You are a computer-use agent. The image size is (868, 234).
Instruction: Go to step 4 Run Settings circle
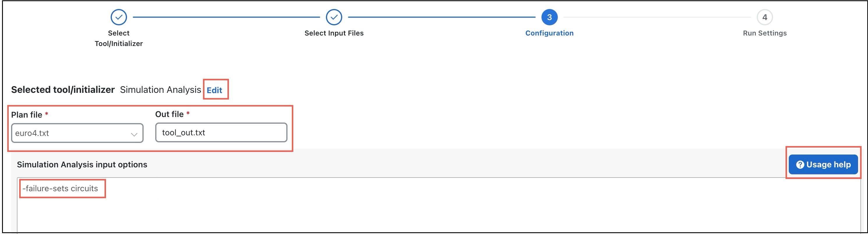click(x=765, y=17)
